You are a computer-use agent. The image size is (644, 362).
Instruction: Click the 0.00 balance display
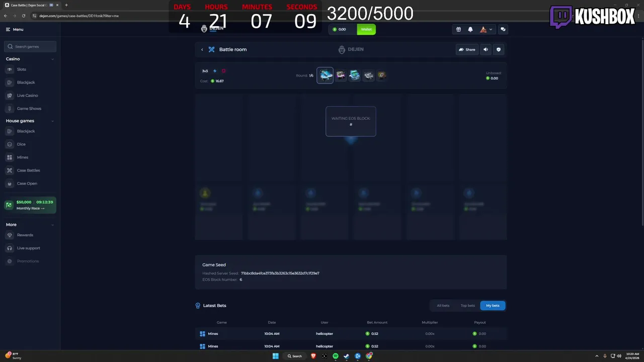[x=342, y=29]
